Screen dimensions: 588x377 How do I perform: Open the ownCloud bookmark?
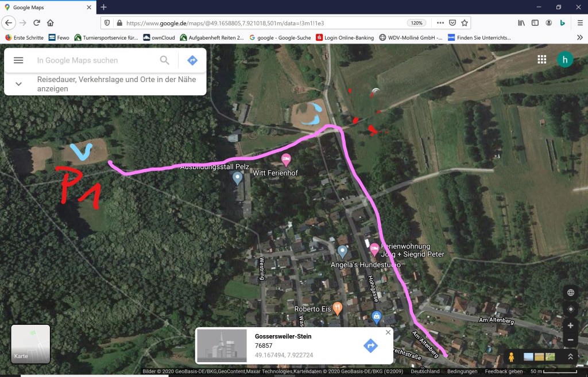(x=159, y=37)
